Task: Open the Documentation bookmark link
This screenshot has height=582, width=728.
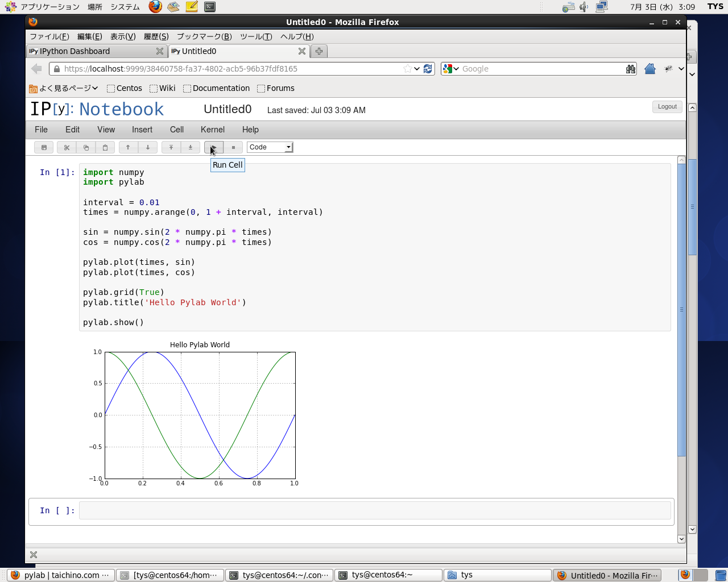Action: click(221, 88)
